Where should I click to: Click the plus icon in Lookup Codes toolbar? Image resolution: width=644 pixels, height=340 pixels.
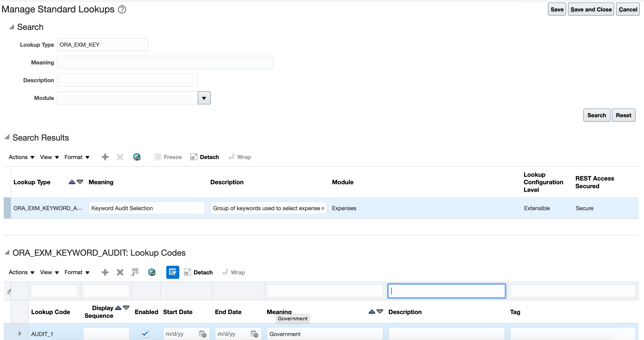click(x=105, y=272)
